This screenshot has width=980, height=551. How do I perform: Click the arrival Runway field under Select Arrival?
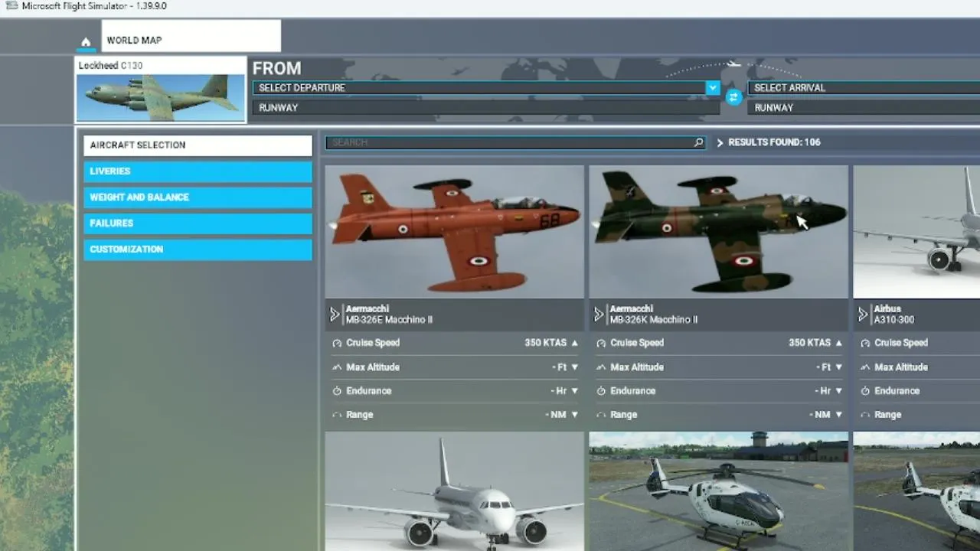864,108
